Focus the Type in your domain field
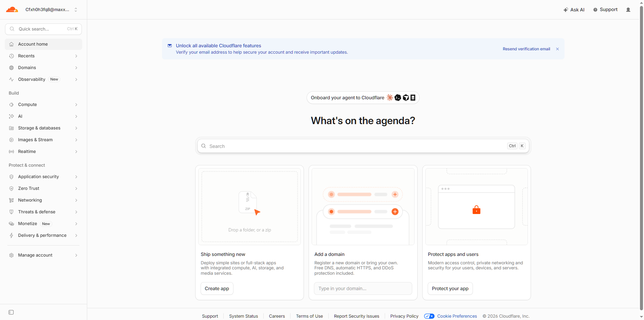The width and height of the screenshot is (644, 320). pos(363,288)
